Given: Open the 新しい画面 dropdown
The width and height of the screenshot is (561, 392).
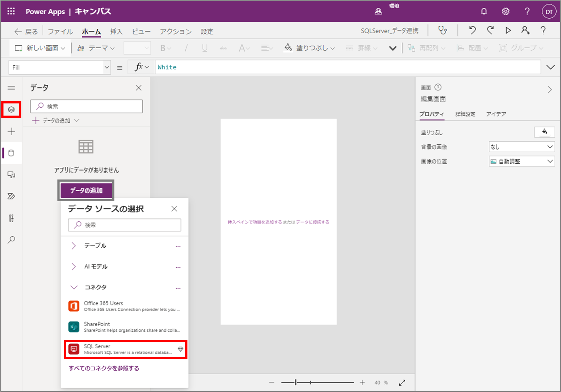Looking at the screenshot, I should [x=40, y=48].
